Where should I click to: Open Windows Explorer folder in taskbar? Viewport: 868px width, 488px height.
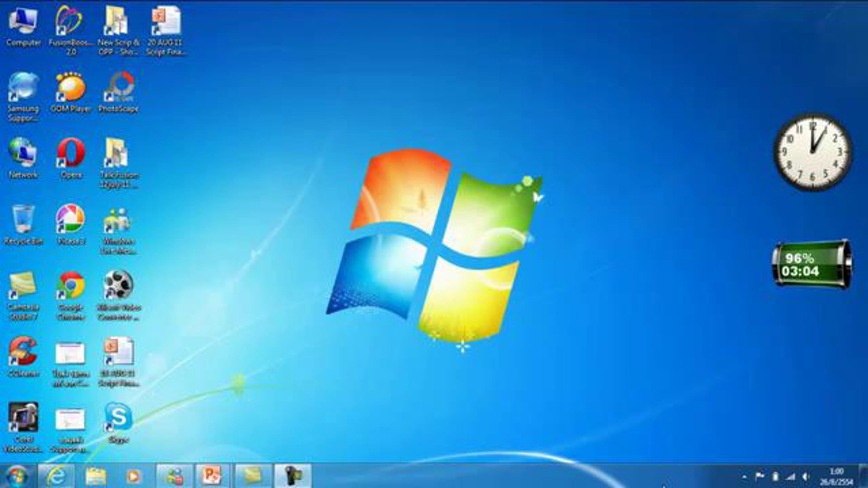pyautogui.click(x=96, y=476)
